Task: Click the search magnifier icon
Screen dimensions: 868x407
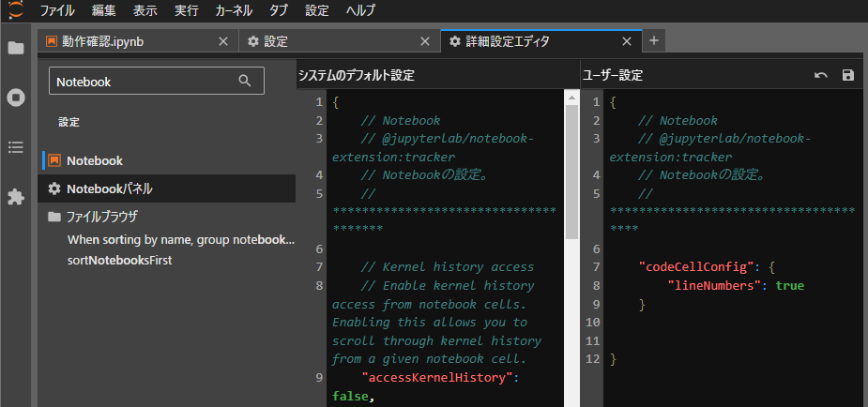Action: tap(245, 82)
